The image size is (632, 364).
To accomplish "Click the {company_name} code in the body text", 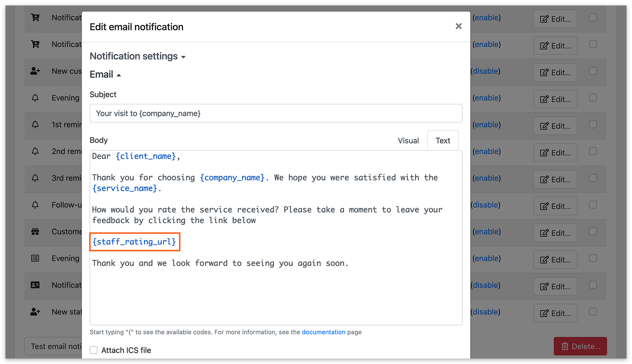I will tap(232, 177).
